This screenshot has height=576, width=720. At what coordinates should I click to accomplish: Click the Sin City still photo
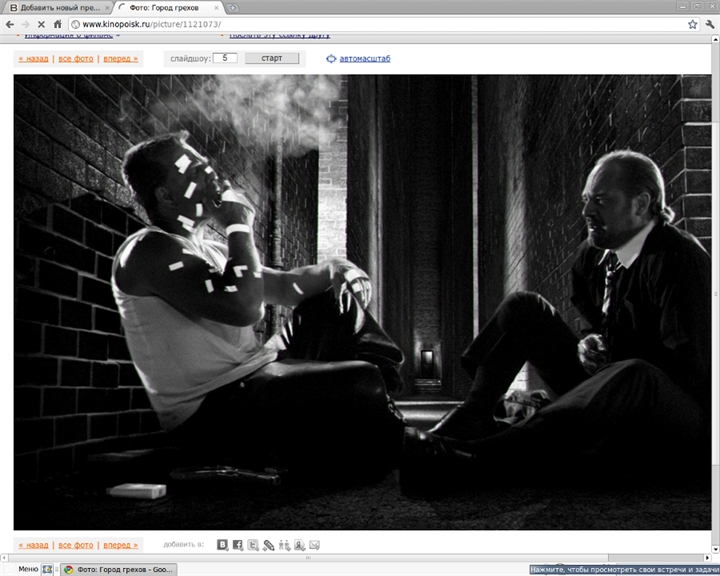(x=362, y=302)
